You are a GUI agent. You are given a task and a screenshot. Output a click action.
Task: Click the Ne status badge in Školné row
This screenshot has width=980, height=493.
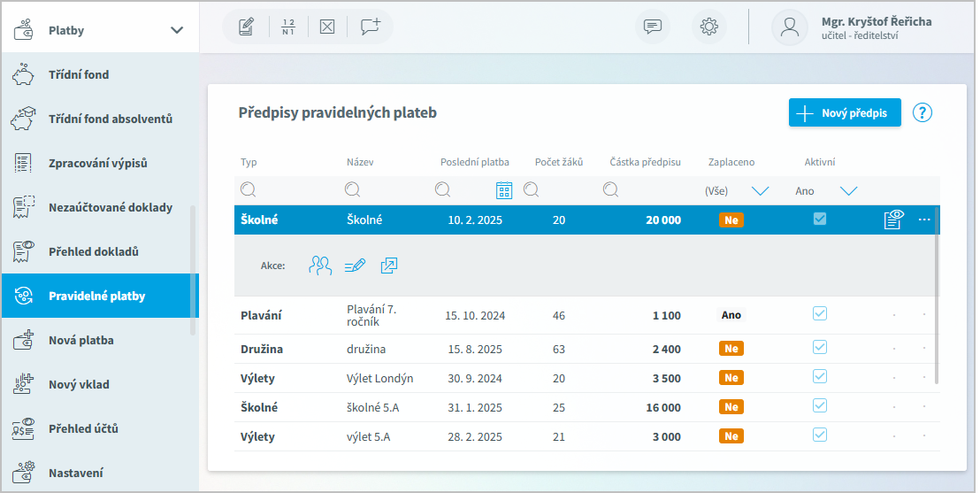[x=731, y=220]
